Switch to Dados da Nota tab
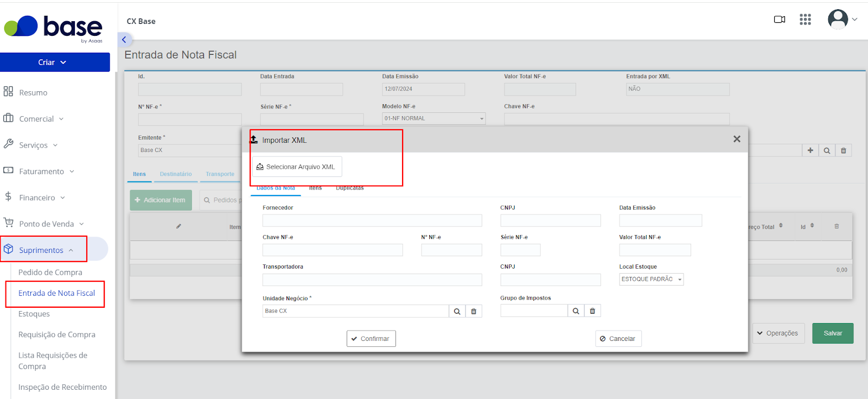This screenshot has width=868, height=399. pos(276,188)
